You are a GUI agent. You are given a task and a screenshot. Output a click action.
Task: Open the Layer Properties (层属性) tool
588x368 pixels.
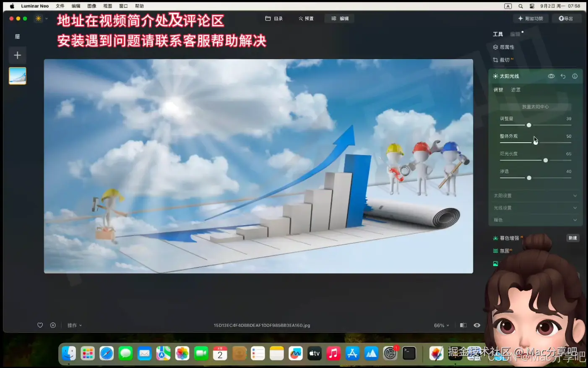[507, 47]
